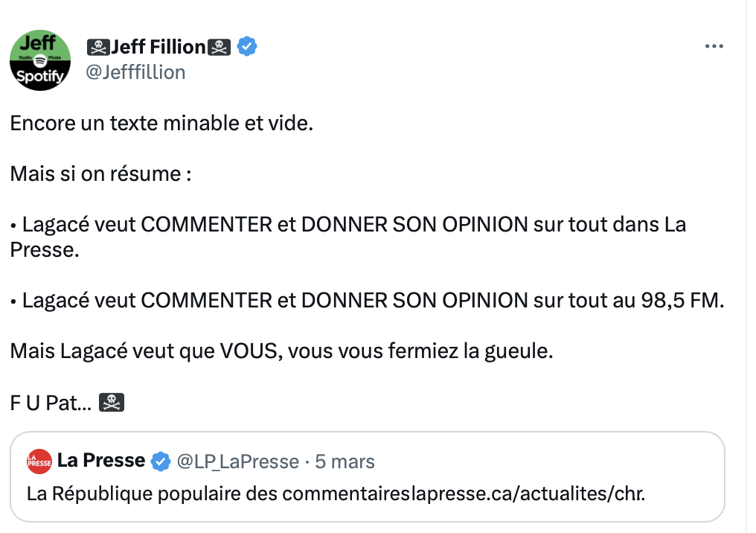Click the pirate flag emoji before Jeff Fillion
Screen dimensions: 756x533
click(x=98, y=48)
